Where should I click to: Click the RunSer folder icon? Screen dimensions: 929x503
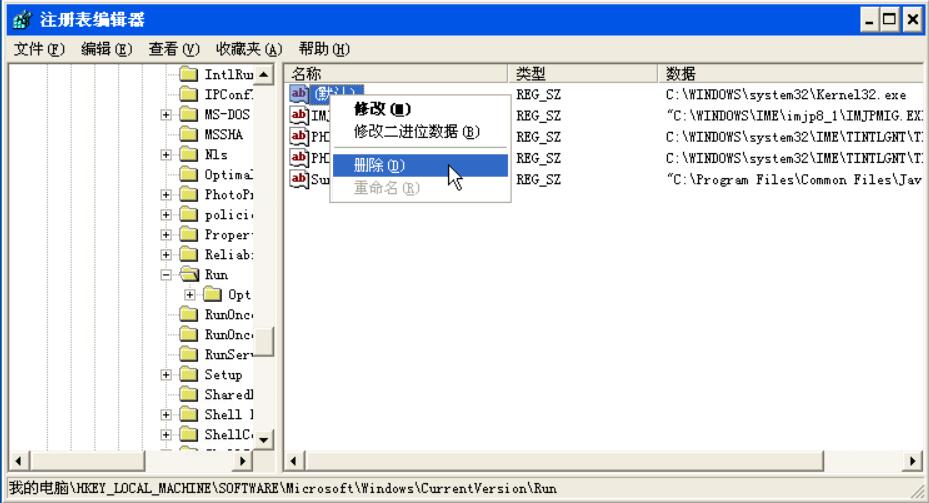(x=188, y=354)
